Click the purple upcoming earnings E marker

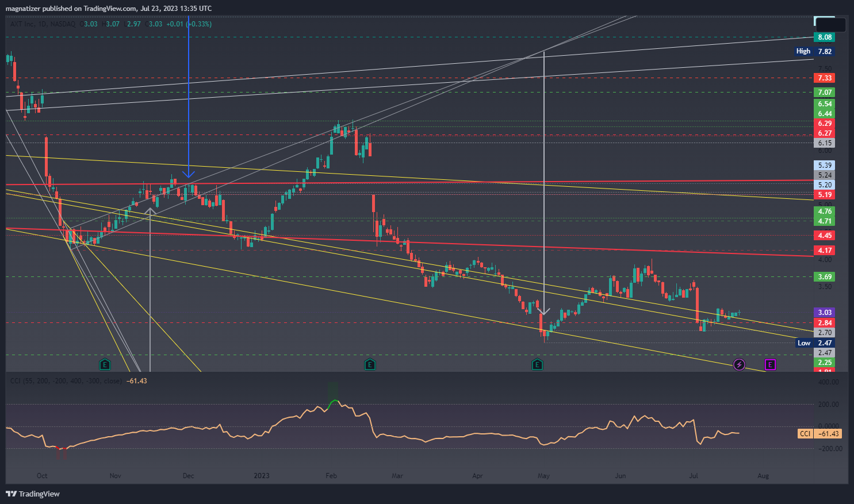770,364
